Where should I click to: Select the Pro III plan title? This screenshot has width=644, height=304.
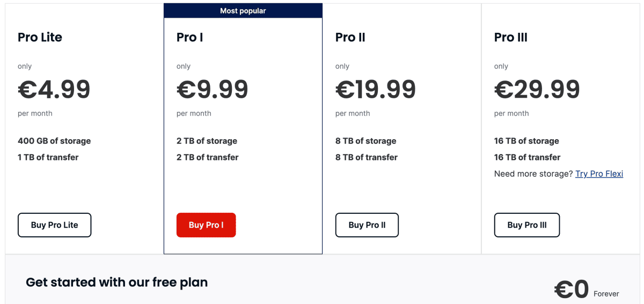[510, 37]
